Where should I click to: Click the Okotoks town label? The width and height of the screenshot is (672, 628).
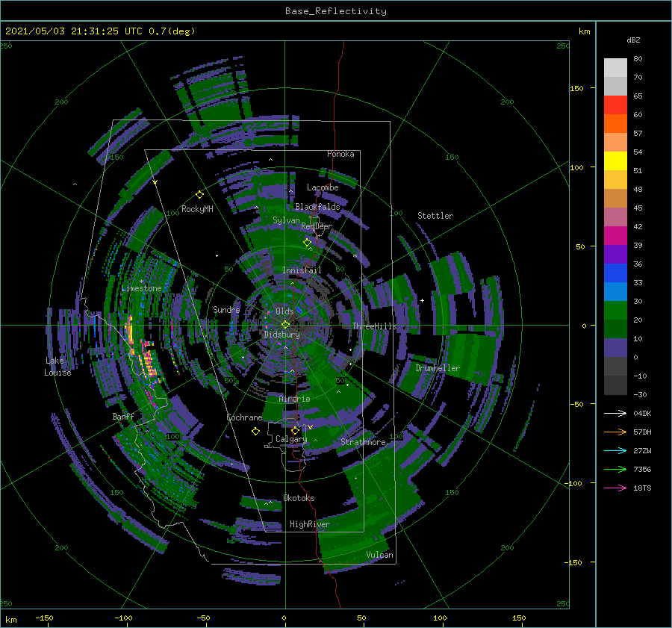click(299, 498)
